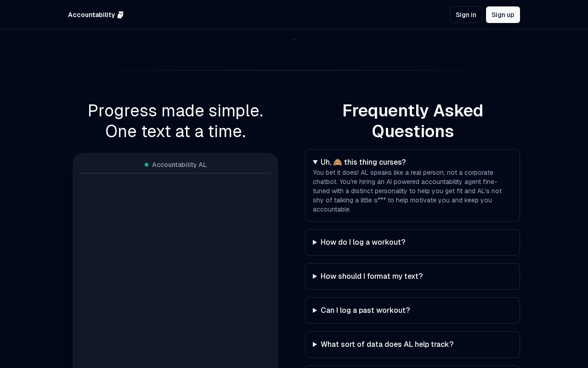
Task: Click the Sign up button
Action: tap(503, 15)
